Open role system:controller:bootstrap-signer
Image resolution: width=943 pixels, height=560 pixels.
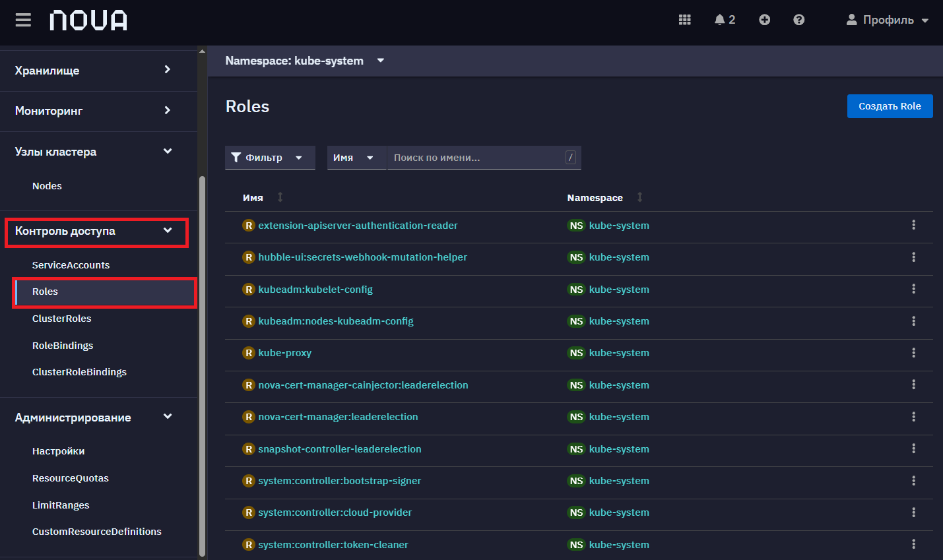click(x=339, y=481)
